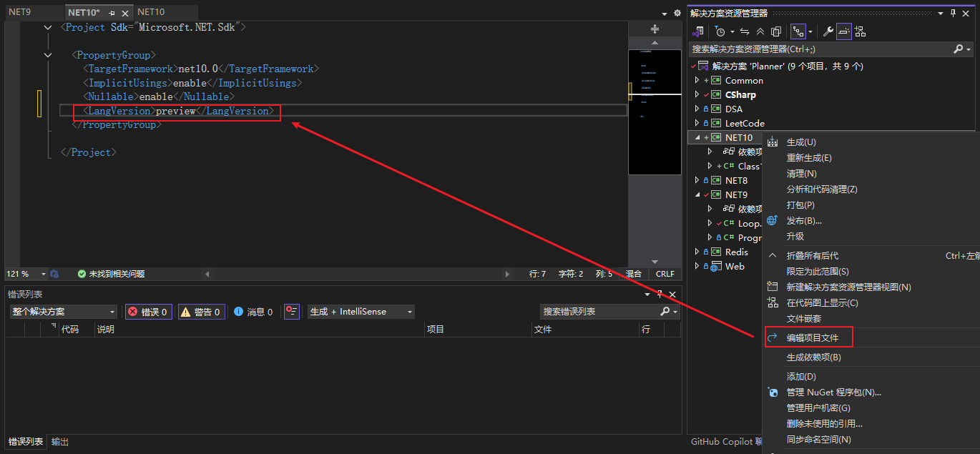Sort error list by 说明 column

pos(105,329)
